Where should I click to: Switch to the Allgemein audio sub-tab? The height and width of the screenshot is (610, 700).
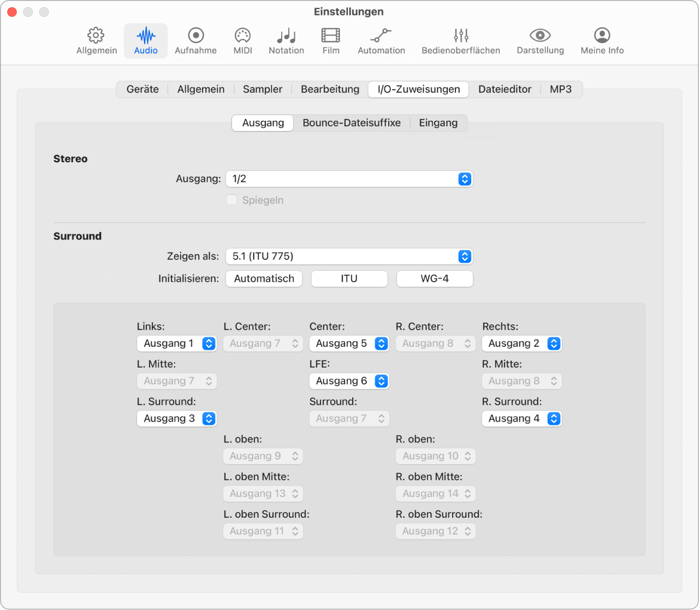(x=201, y=90)
